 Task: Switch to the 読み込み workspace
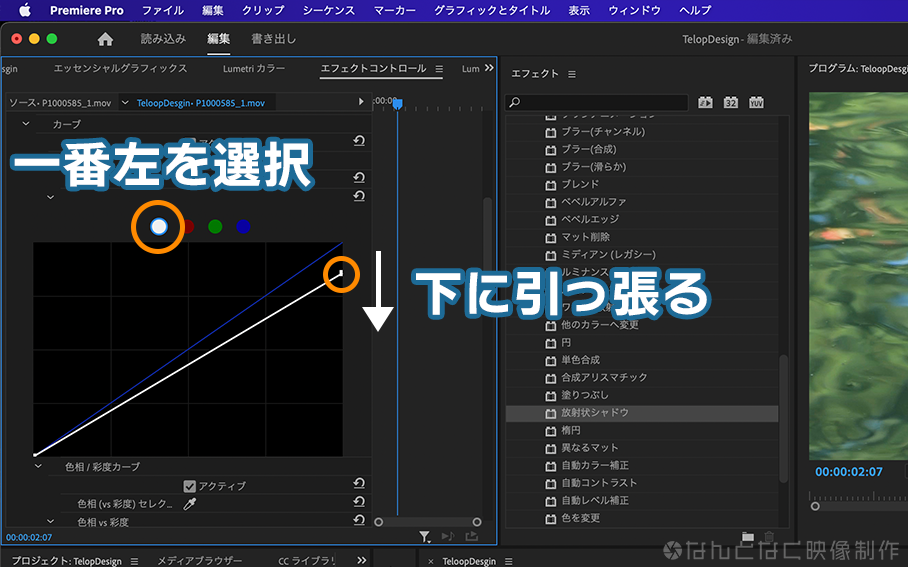coord(163,39)
